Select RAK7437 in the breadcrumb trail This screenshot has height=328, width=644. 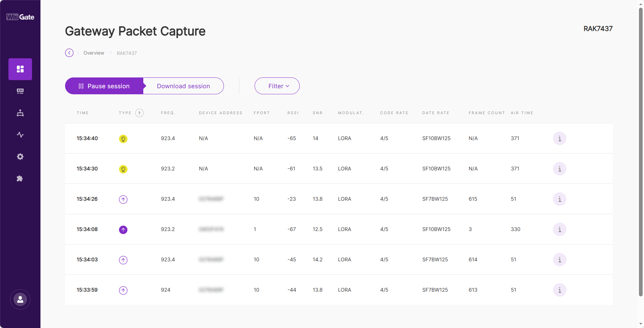(126, 53)
